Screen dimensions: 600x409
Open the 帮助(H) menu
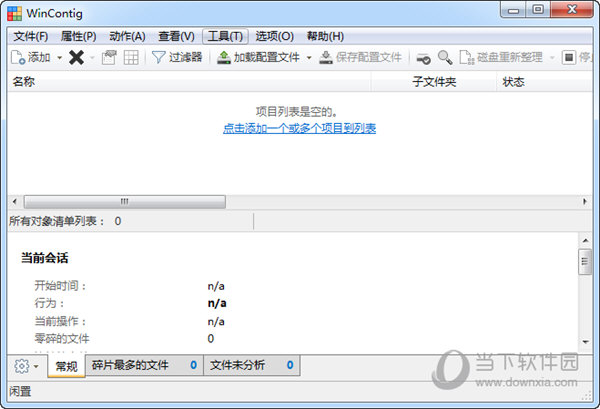point(325,37)
